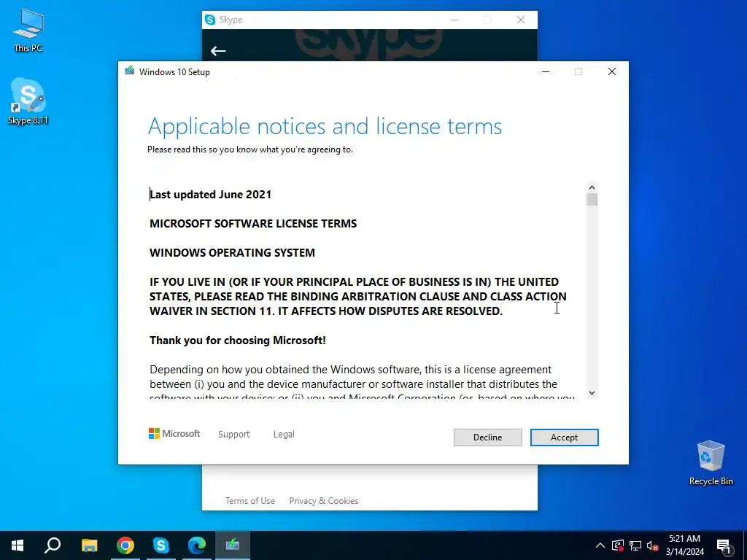Image resolution: width=747 pixels, height=560 pixels.
Task: Click Windows 10 Setup taskbar icon
Action: pos(233,545)
